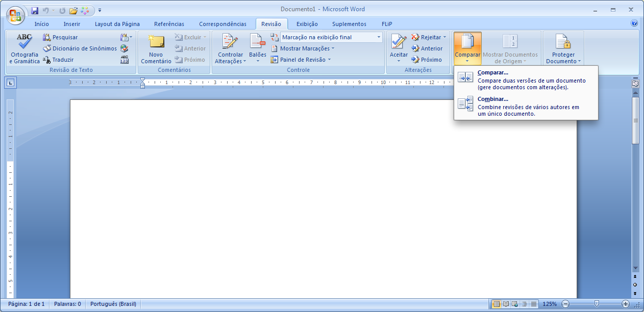The width and height of the screenshot is (644, 312).
Task: Click Palavras: 0 word count in status bar
Action: pos(68,304)
